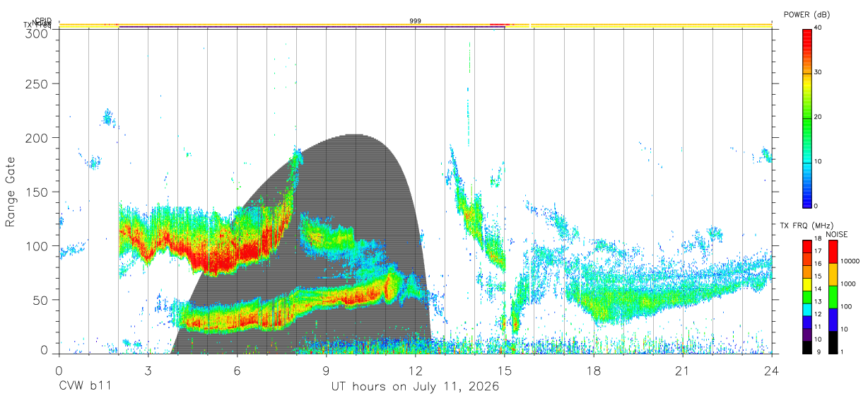The image size is (868, 401).
Task: Pick the red 17-18 MHz TX FRQ segment
Action: 807,245
